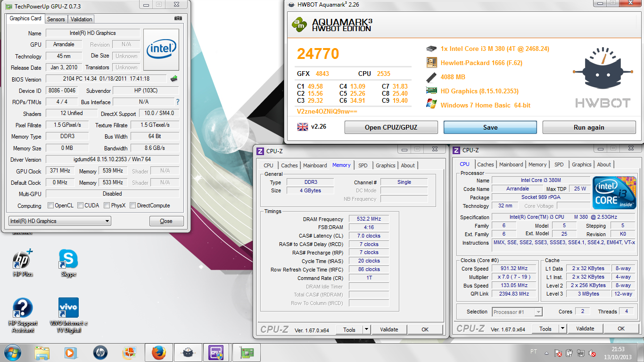This screenshot has width=644, height=362.
Task: Open the About tab in the CPU-Z Memory window
Action: pos(408,165)
